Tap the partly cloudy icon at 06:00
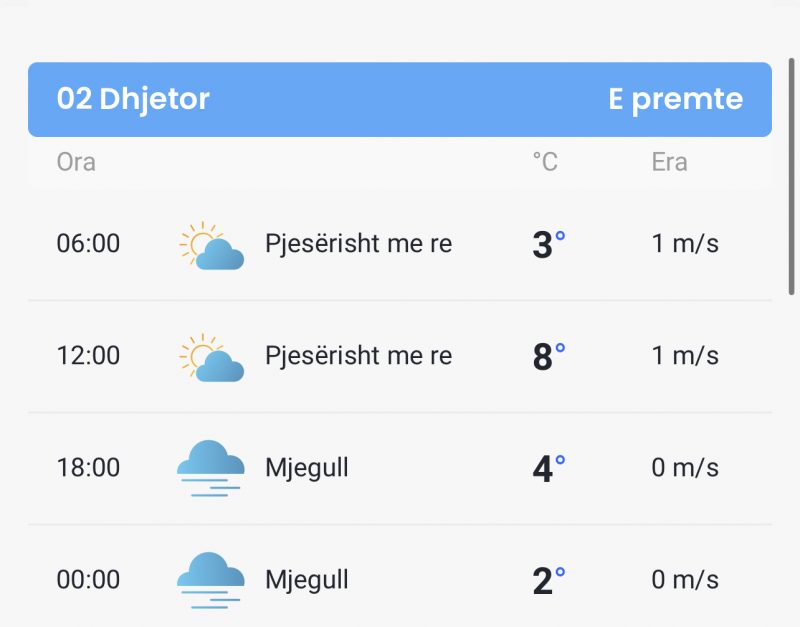 (211, 245)
